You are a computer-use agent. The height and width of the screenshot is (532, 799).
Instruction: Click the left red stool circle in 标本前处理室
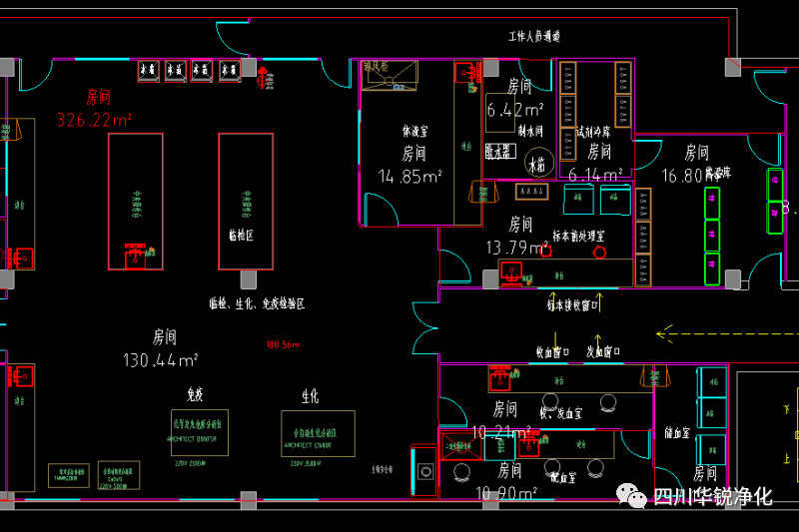pyautogui.click(x=547, y=252)
